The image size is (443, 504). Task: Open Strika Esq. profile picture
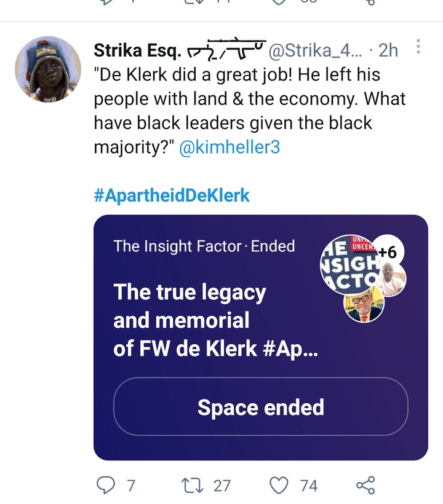(48, 69)
